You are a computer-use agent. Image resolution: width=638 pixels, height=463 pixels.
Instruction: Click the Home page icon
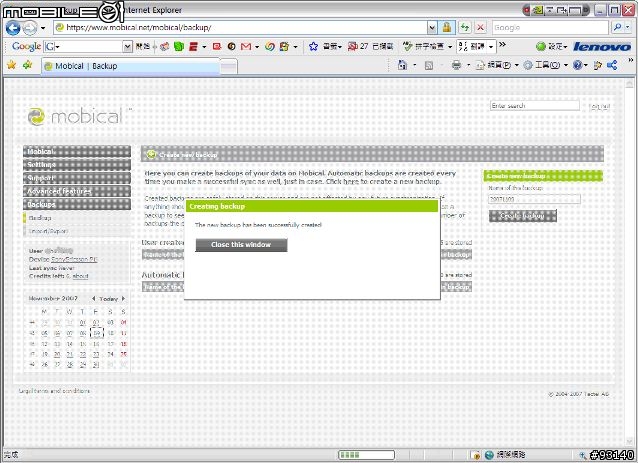pyautogui.click(x=402, y=65)
